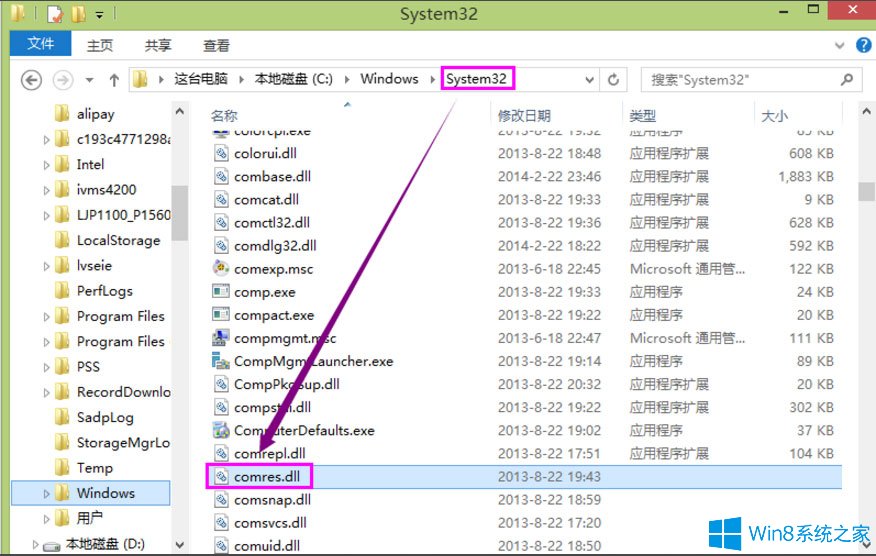Viewport: 876px width, 556px height.
Task: Select comexp.msc console icon
Action: click(221, 268)
